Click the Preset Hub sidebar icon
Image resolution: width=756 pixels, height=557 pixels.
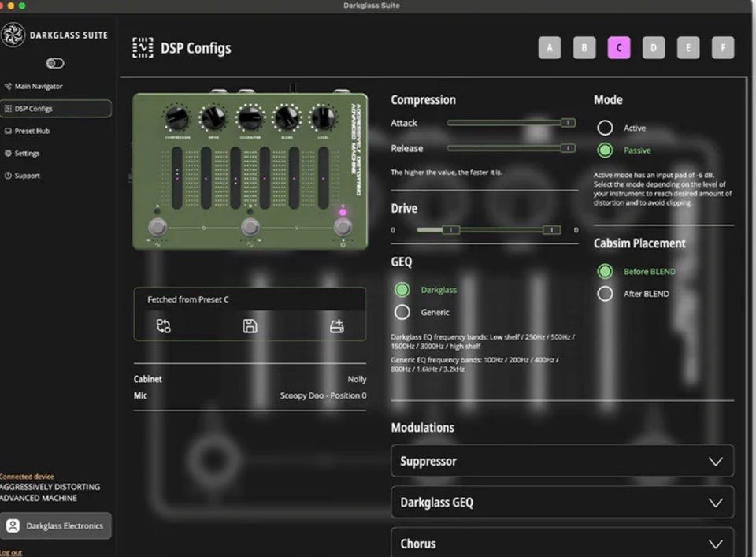click(x=8, y=131)
